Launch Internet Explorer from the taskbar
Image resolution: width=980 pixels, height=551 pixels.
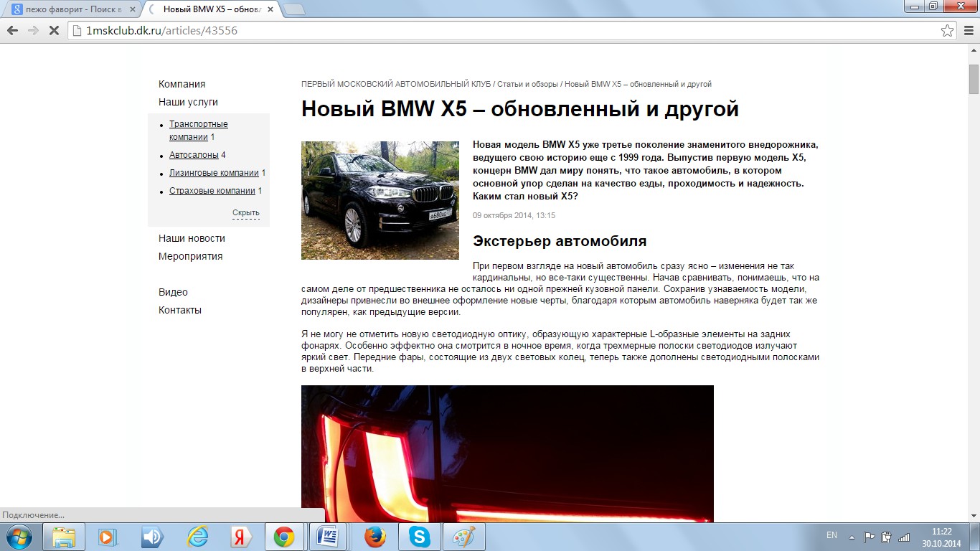(x=196, y=537)
